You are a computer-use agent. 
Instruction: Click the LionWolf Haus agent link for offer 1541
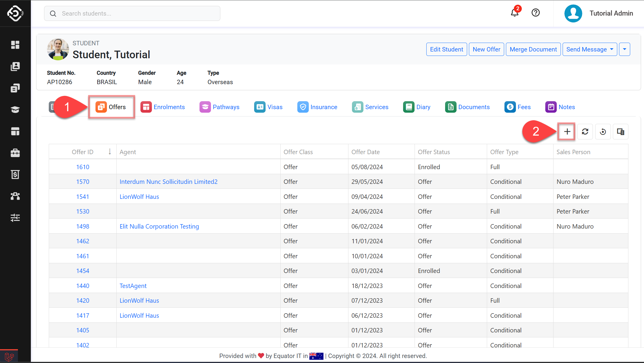[139, 197]
